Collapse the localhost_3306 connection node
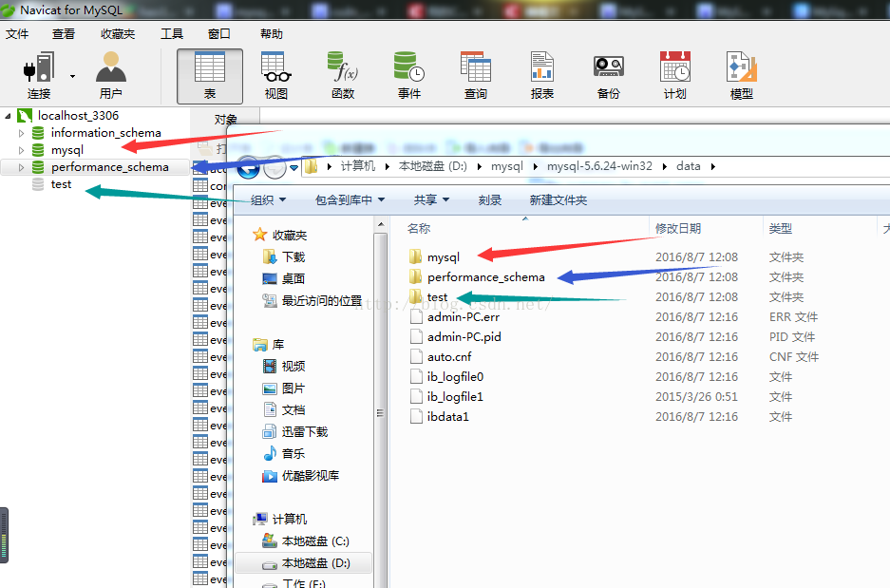890x588 pixels. point(8,116)
